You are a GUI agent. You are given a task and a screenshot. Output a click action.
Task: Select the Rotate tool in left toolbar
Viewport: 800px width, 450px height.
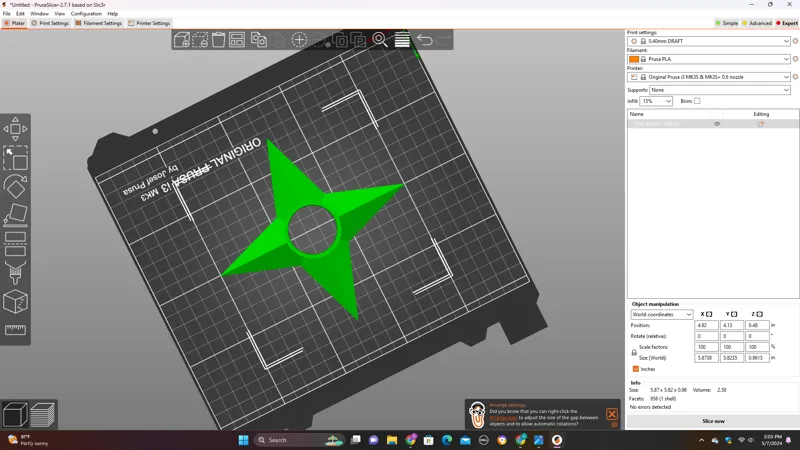[15, 186]
